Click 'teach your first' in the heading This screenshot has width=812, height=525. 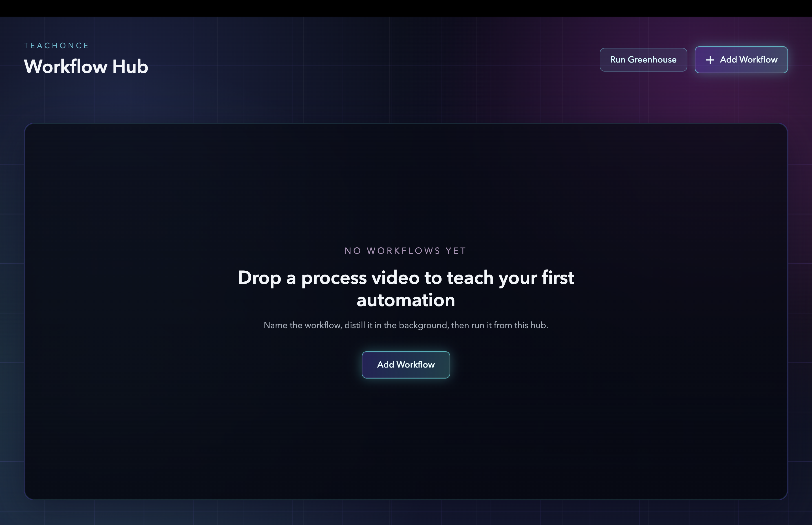point(510,278)
